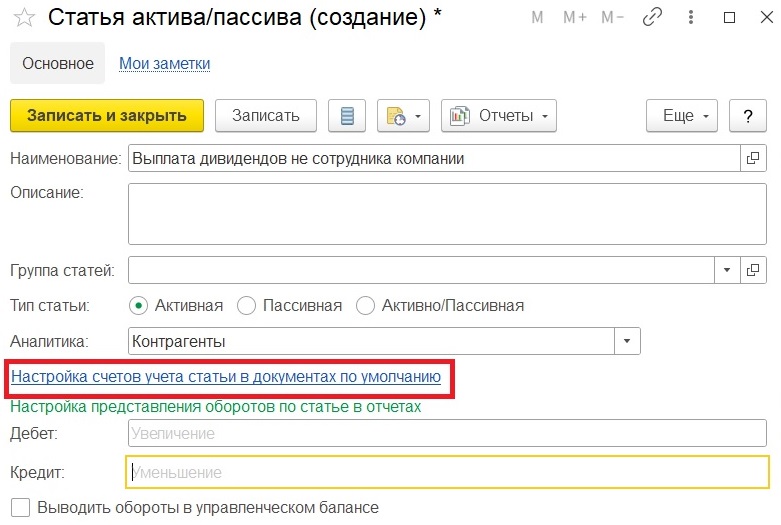Open the three-dot vertical menu
This screenshot has height=525, width=781.
coord(690,17)
